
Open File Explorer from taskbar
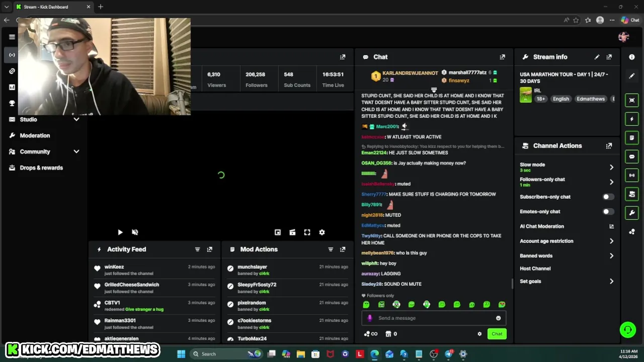301,354
